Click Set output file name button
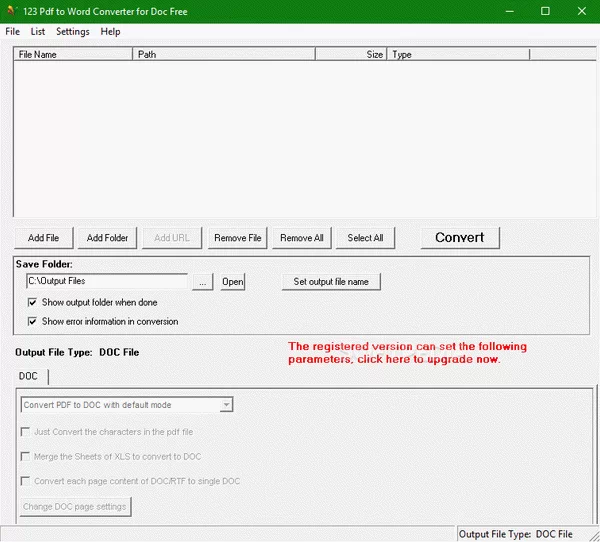The height and width of the screenshot is (542, 600). click(331, 282)
